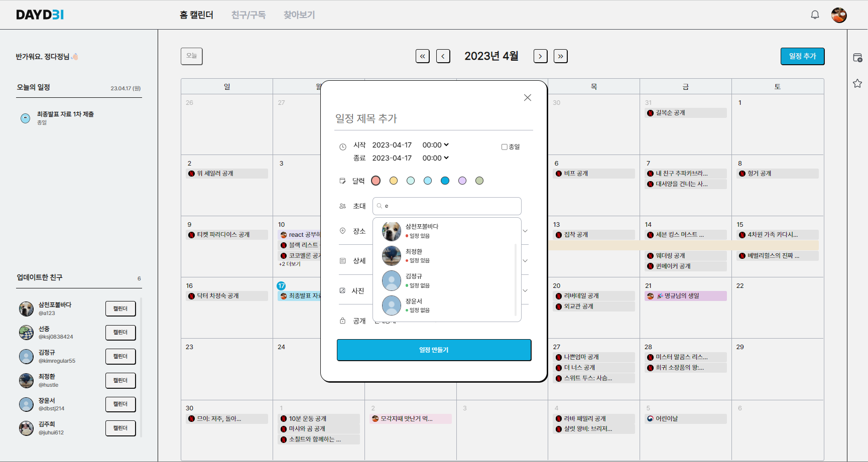The image size is (868, 462).
Task: Go to the next month
Action: point(540,56)
